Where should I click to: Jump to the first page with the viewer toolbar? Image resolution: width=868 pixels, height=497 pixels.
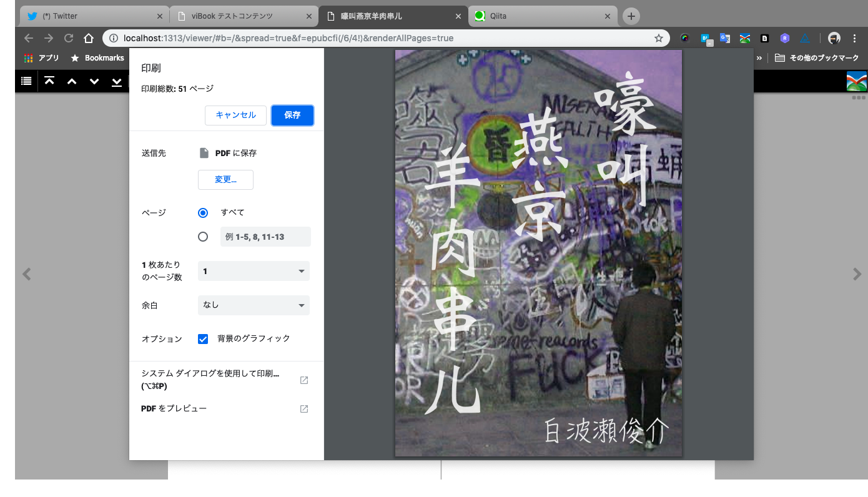point(49,81)
